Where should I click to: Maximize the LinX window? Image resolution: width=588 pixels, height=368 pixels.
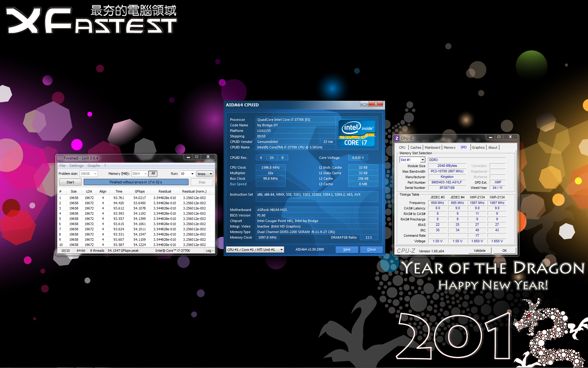tap(197, 157)
